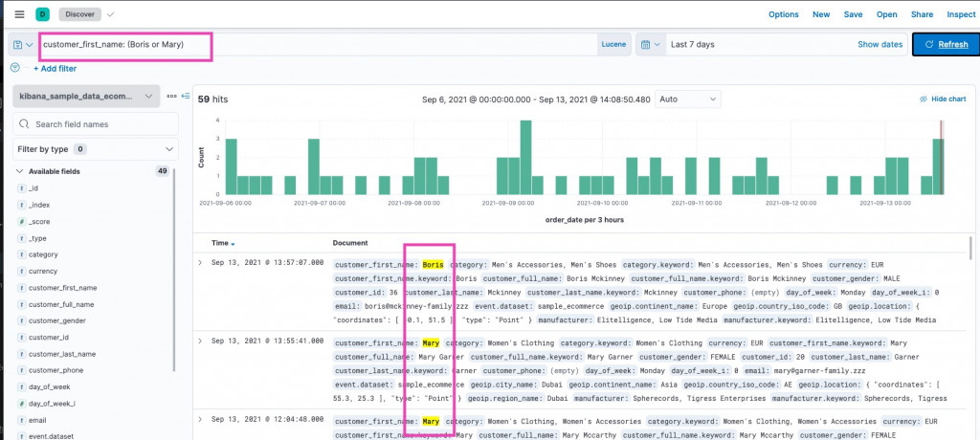The image size is (980, 440).
Task: Click the Last 7 days time range
Action: pyautogui.click(x=693, y=44)
